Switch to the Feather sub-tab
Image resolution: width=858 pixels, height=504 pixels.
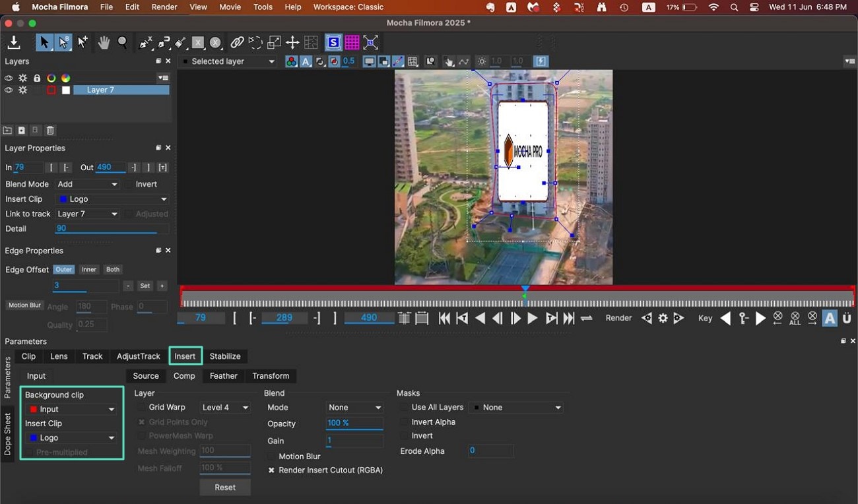click(224, 376)
